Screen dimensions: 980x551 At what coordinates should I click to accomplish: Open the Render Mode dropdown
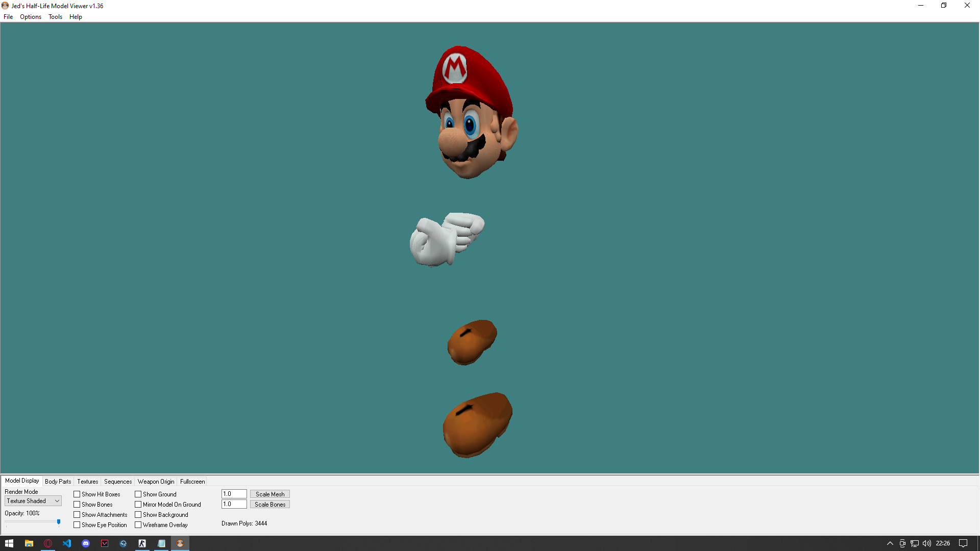click(33, 501)
